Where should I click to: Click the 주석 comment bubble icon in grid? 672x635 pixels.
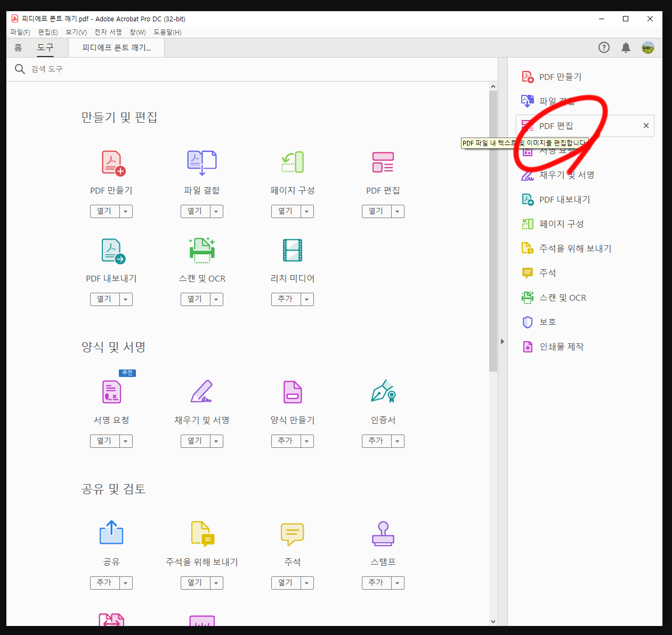coord(293,534)
